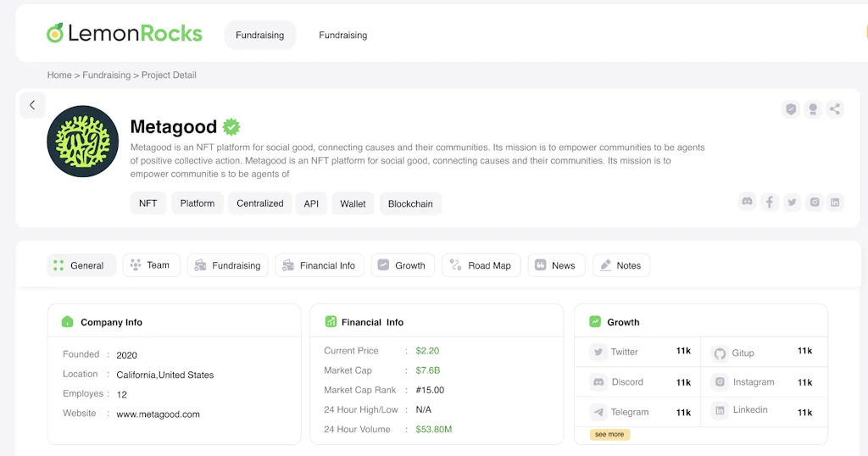Open the LinkedIn icon in header
Image resolution: width=868 pixels, height=456 pixels.
836,202
